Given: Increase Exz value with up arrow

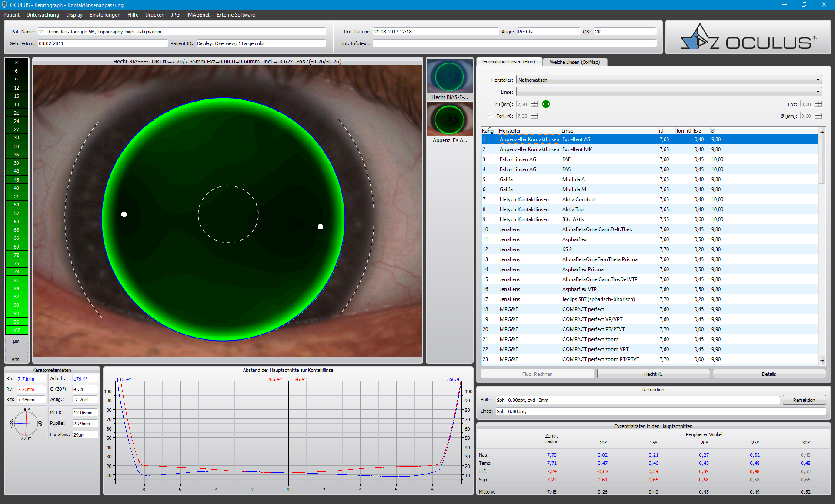Looking at the screenshot, I should click(x=818, y=102).
